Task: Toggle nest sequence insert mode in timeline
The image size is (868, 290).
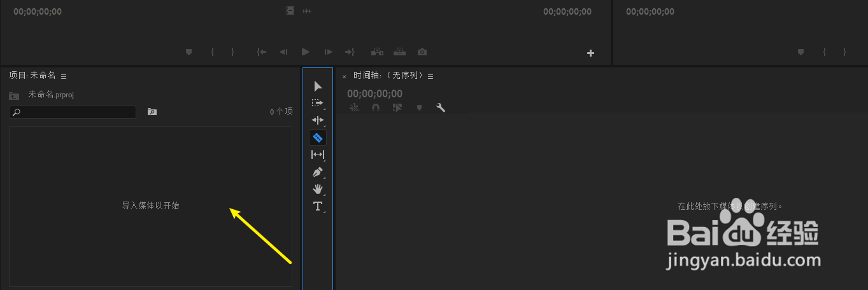Action: [x=354, y=108]
